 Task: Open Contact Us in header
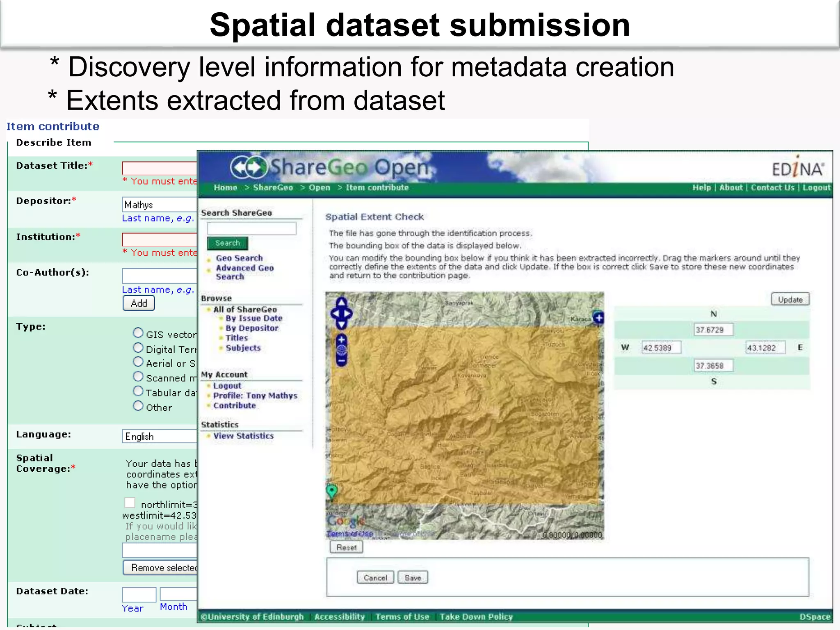(773, 187)
